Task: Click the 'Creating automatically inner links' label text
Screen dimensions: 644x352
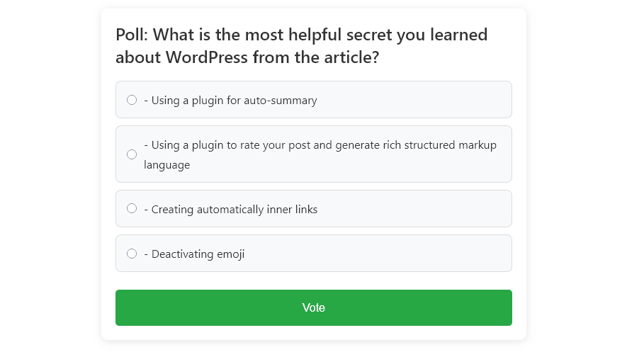Action: coord(230,210)
